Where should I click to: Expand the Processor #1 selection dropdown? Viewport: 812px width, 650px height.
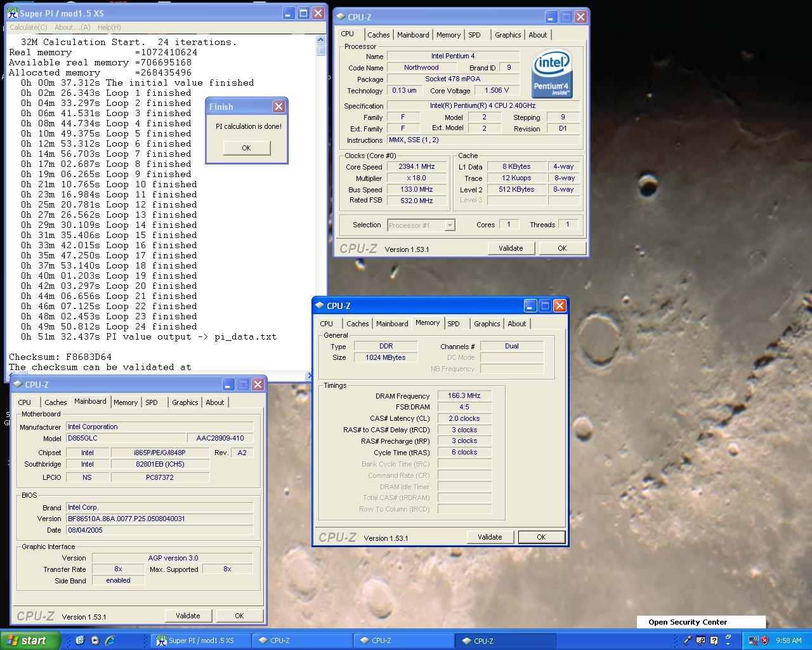pos(449,225)
